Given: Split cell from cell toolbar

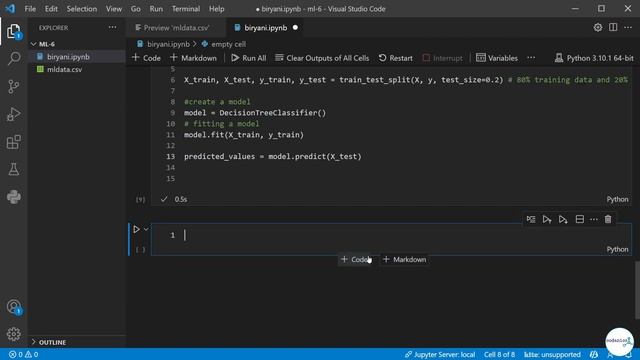Looking at the screenshot, I should pyautogui.click(x=579, y=219).
